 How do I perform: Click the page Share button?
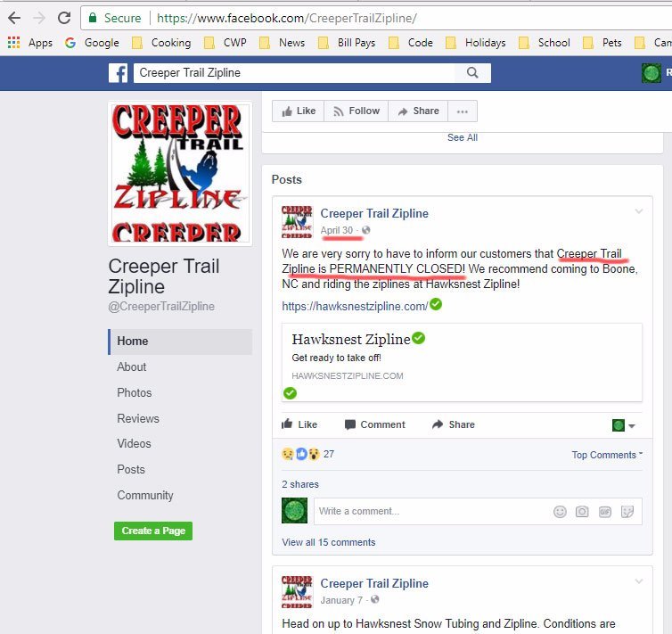click(x=418, y=111)
